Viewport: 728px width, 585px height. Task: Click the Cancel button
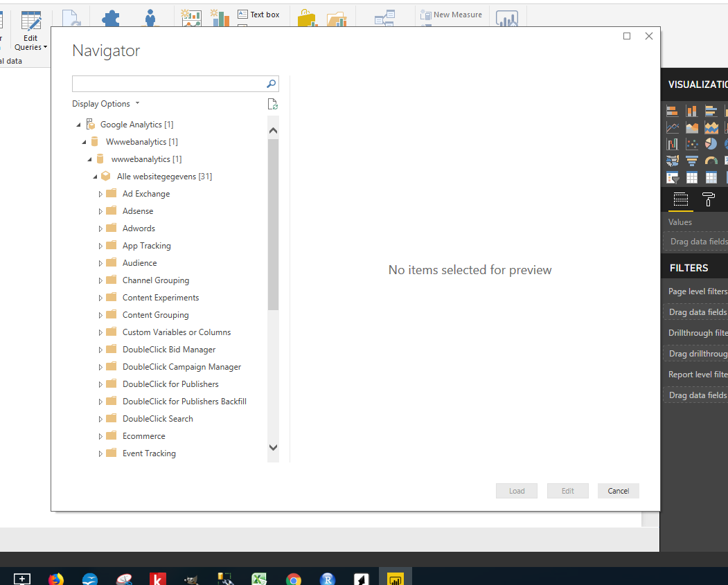tap(619, 491)
